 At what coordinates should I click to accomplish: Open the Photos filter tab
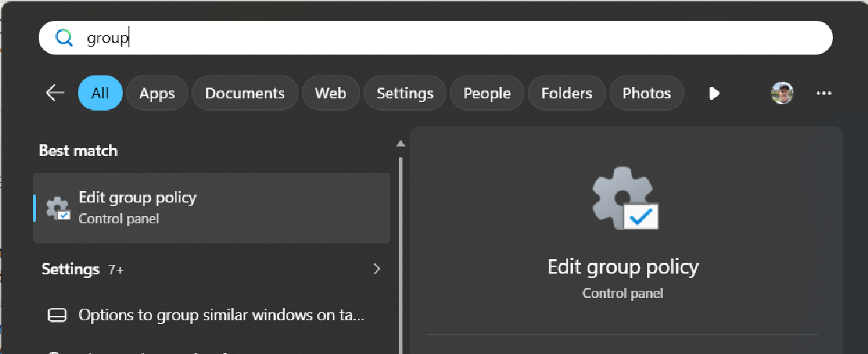click(x=646, y=93)
